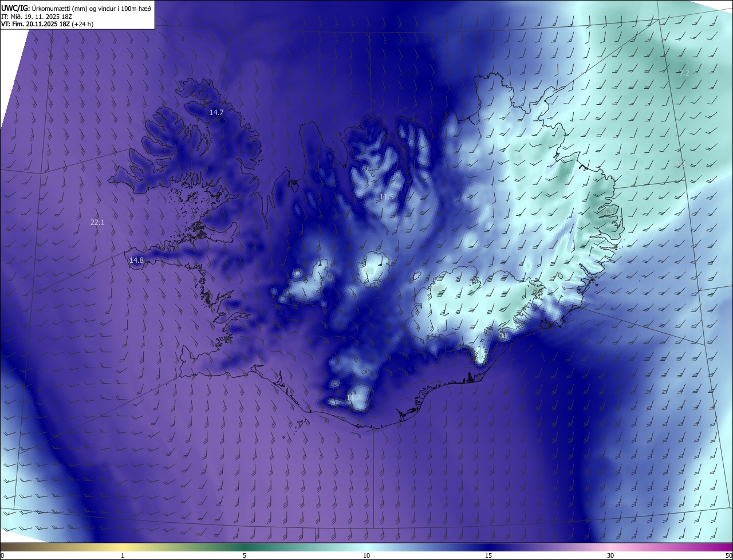The width and height of the screenshot is (733, 560).
Task: Click the 22.1 value on the map
Action: [x=97, y=222]
